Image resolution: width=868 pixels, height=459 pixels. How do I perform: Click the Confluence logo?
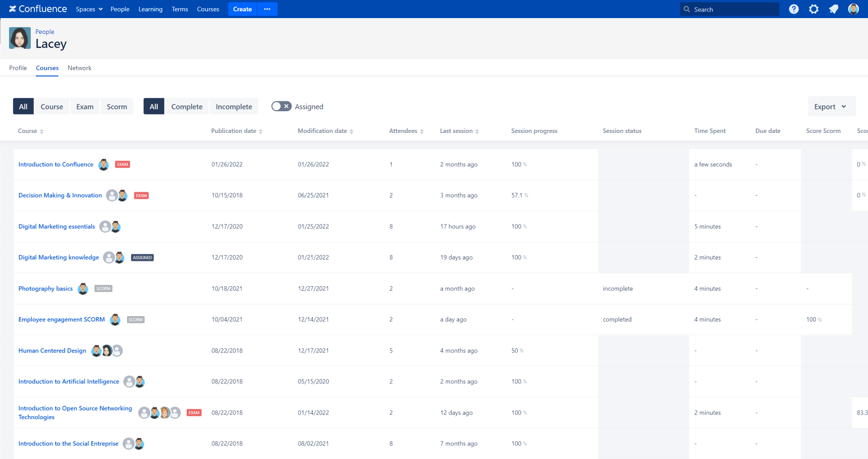tap(38, 9)
